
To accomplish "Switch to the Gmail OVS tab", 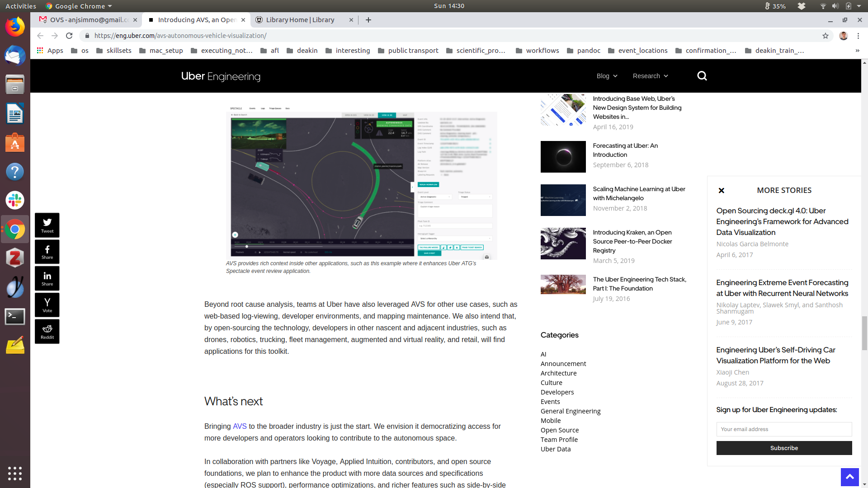I will (x=89, y=20).
